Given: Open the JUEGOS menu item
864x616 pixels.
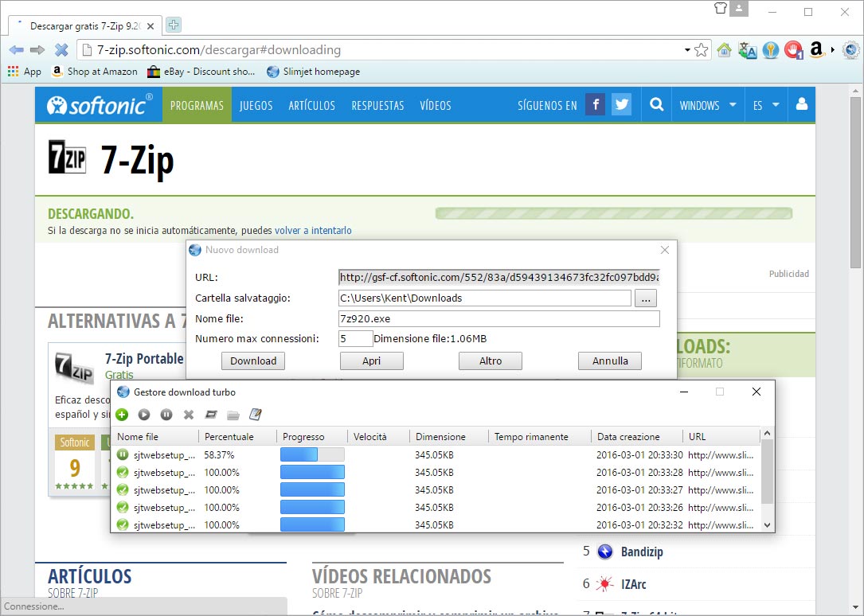Looking at the screenshot, I should [256, 105].
